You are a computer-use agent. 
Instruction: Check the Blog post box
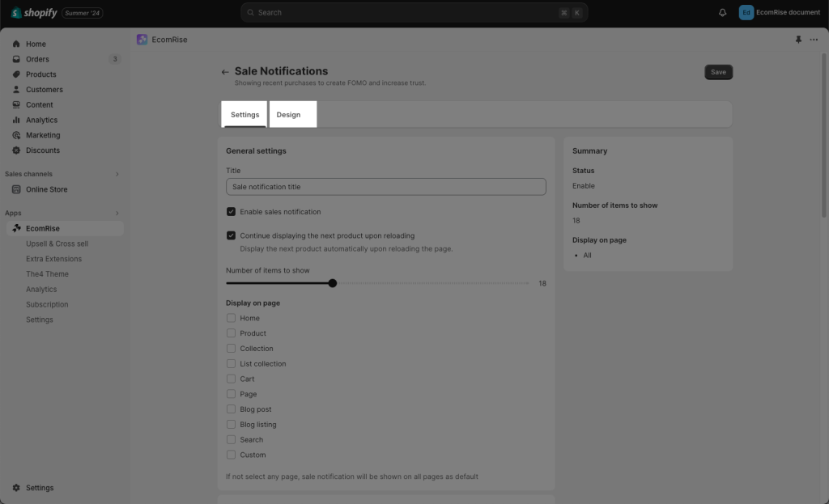tap(231, 409)
